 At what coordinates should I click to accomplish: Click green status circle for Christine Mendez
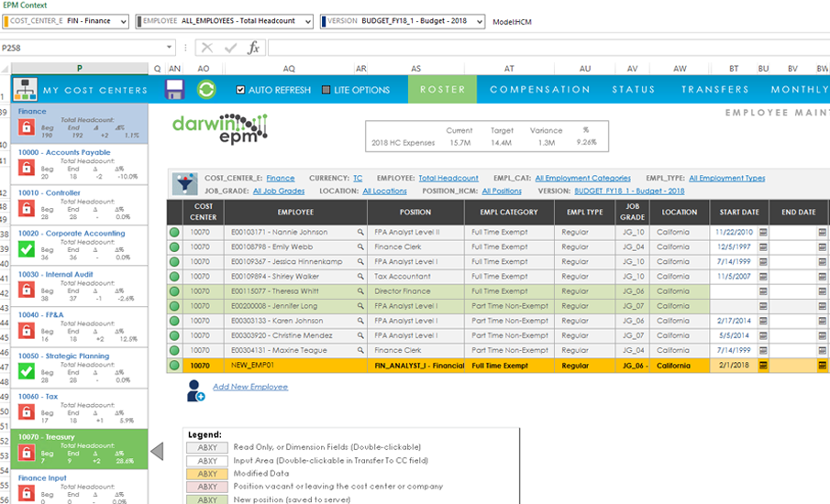click(174, 335)
